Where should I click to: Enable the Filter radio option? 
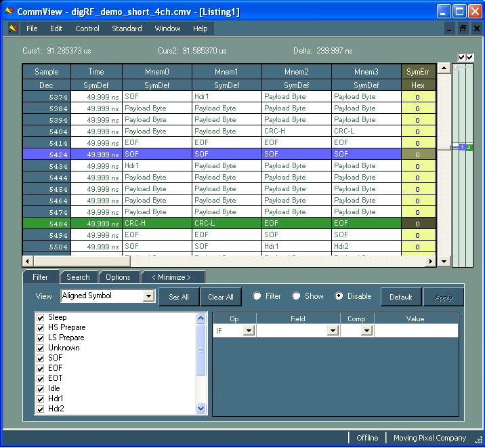click(257, 296)
